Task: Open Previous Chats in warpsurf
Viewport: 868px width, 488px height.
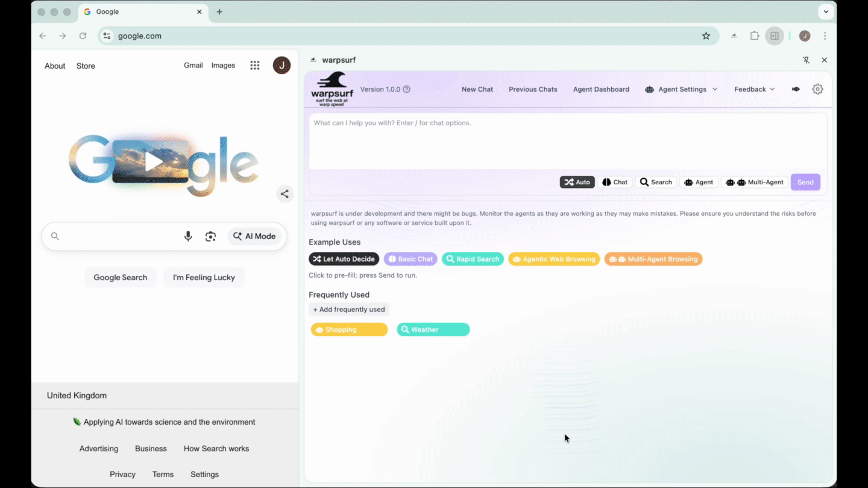Action: click(533, 89)
